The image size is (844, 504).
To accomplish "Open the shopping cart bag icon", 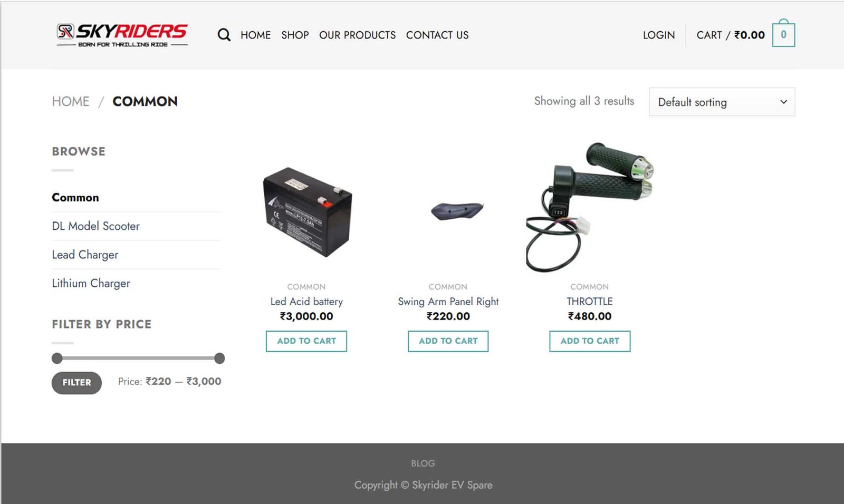I will (x=783, y=35).
